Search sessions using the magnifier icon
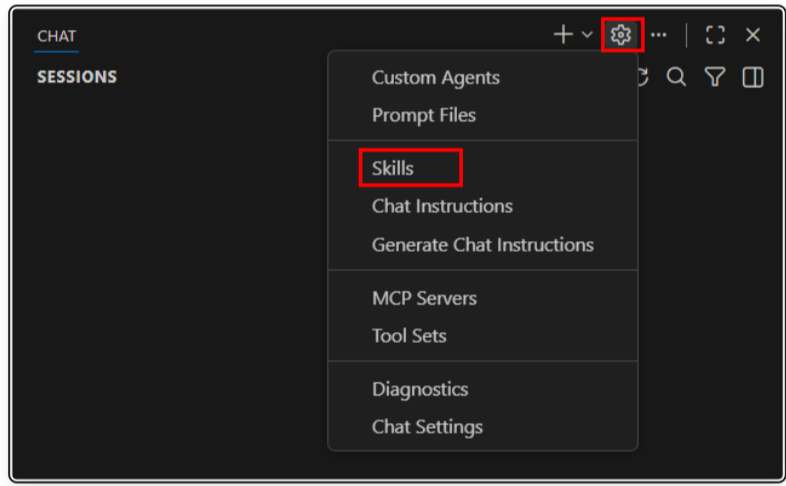Screen dimensions: 786x486 click(x=677, y=77)
